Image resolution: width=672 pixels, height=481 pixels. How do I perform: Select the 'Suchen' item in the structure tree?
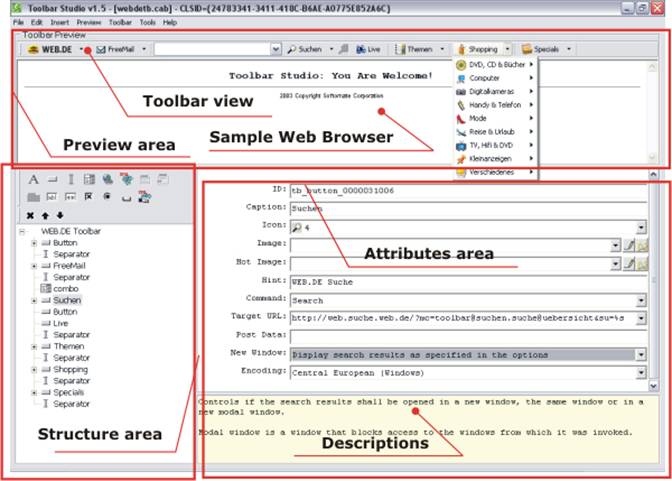pyautogui.click(x=67, y=300)
